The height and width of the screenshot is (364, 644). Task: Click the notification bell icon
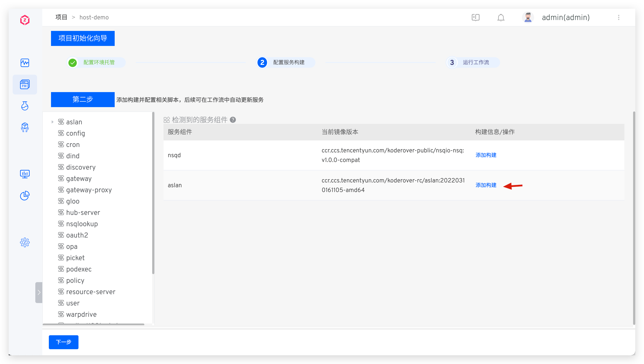click(501, 17)
